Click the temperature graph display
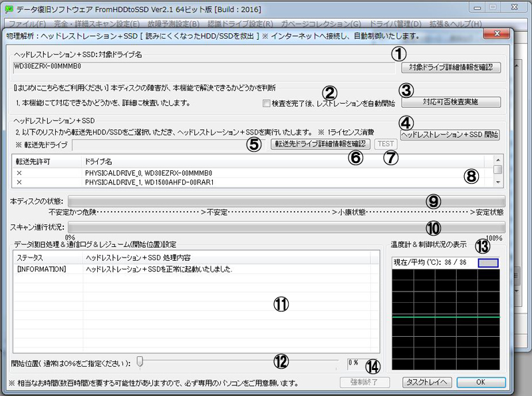 tap(446, 319)
